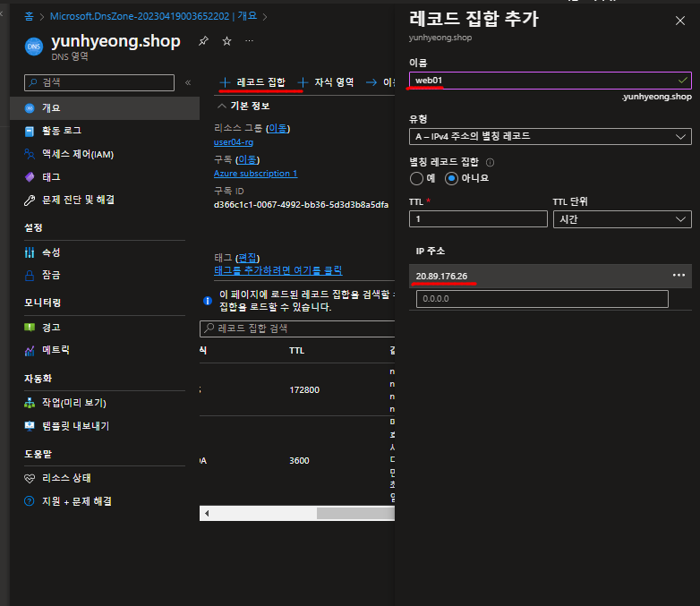Click TTL value 3600 cell
Screen dimensions: 700x606
[299, 460]
